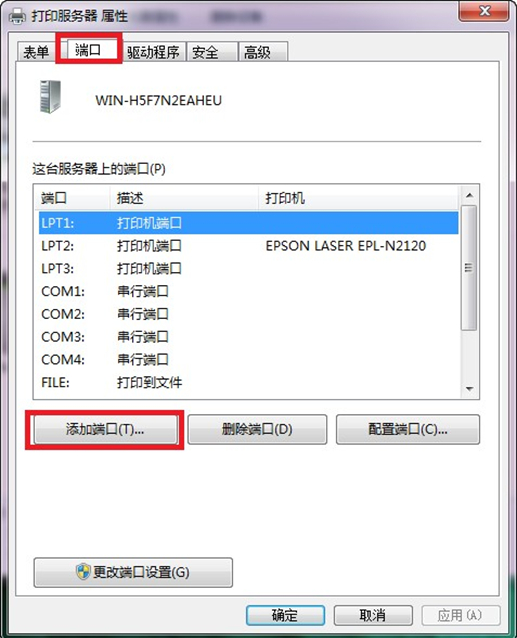Screen dimensions: 517x638
Task: Click the server computer icon
Action: pos(50,97)
